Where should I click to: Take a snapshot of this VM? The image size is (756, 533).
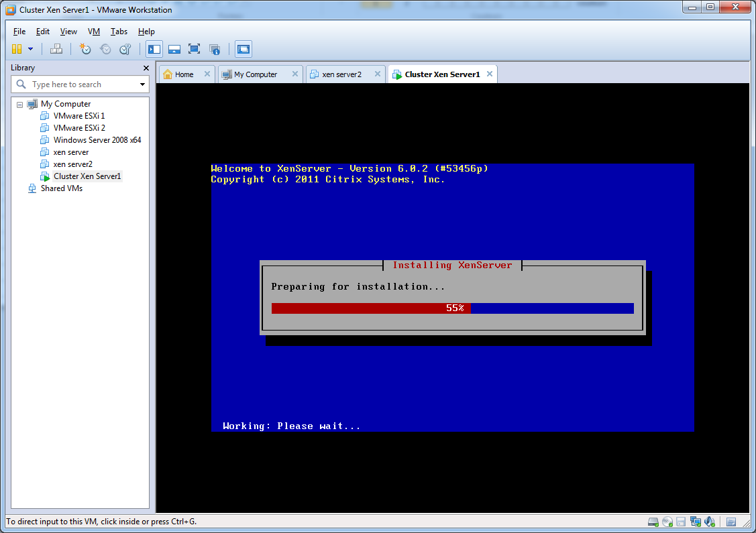85,49
